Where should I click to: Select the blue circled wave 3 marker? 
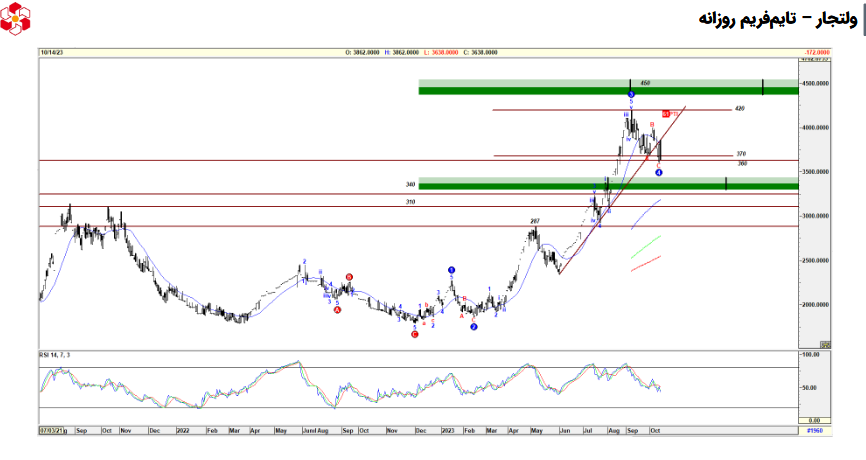631,94
